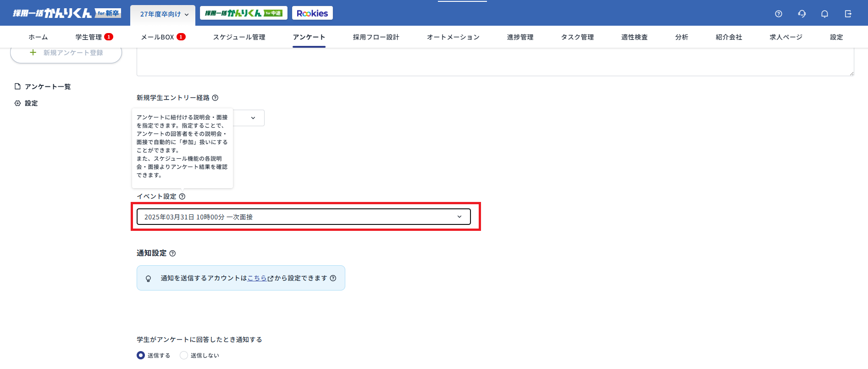Click the plus icon on 新規アンケート登録
This screenshot has width=868, height=369.
pyautogui.click(x=33, y=52)
